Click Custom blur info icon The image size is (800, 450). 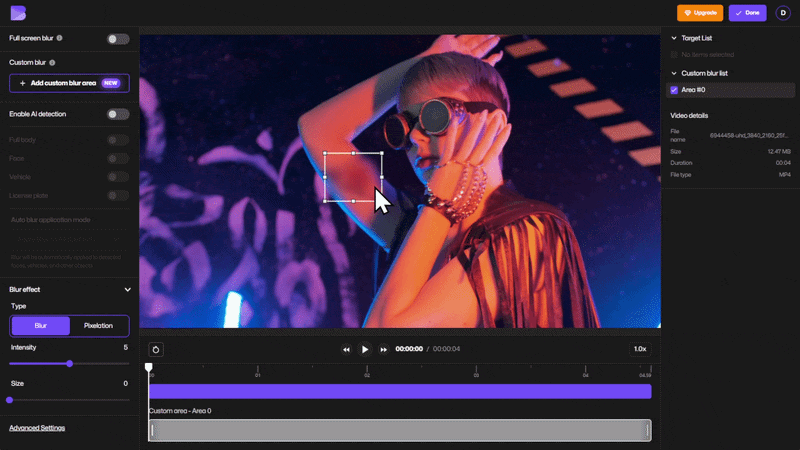[52, 63]
